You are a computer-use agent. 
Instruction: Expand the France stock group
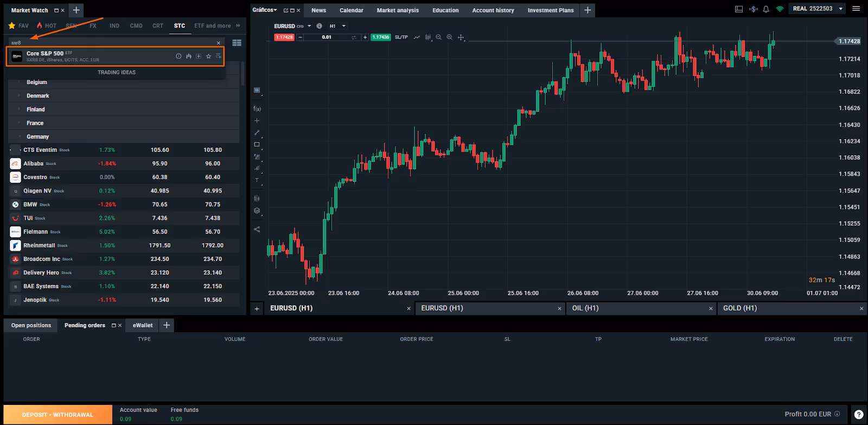[124, 123]
